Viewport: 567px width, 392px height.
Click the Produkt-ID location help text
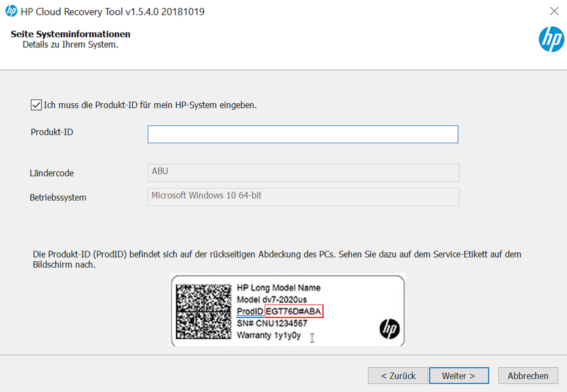pyautogui.click(x=277, y=259)
